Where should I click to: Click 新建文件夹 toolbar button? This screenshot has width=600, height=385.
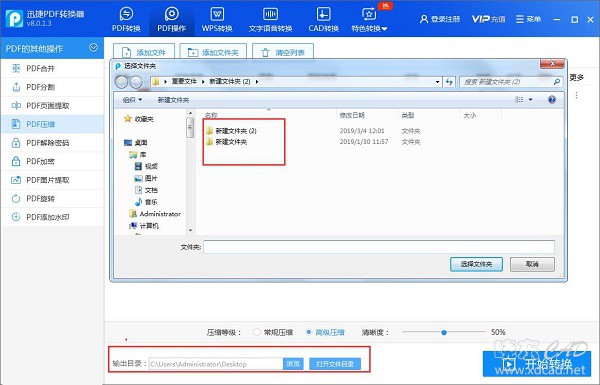click(x=173, y=100)
